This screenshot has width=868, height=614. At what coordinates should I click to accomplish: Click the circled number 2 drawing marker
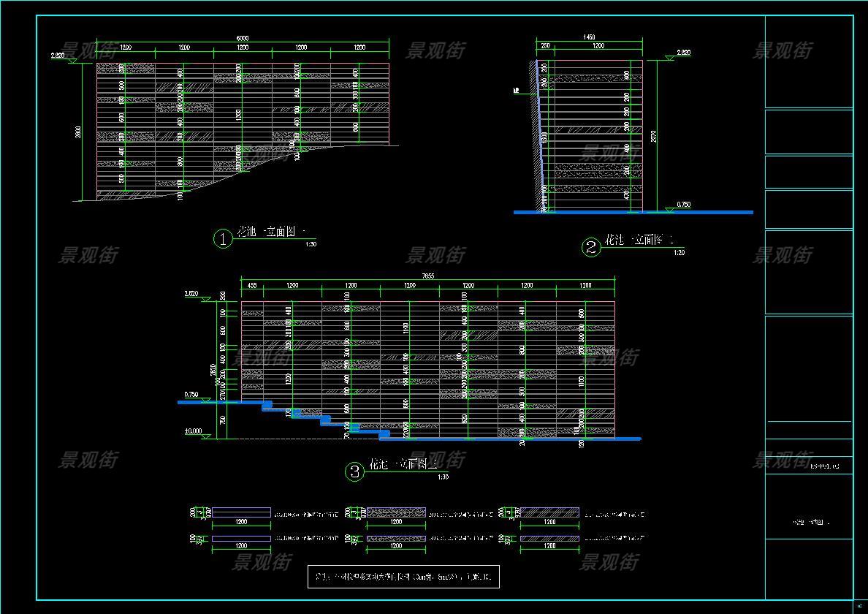coord(591,248)
